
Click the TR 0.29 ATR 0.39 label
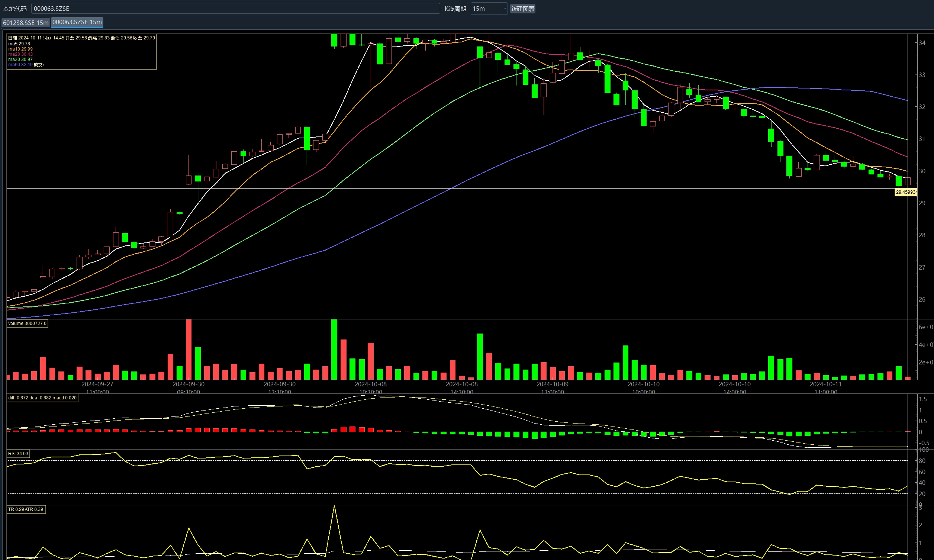26,509
